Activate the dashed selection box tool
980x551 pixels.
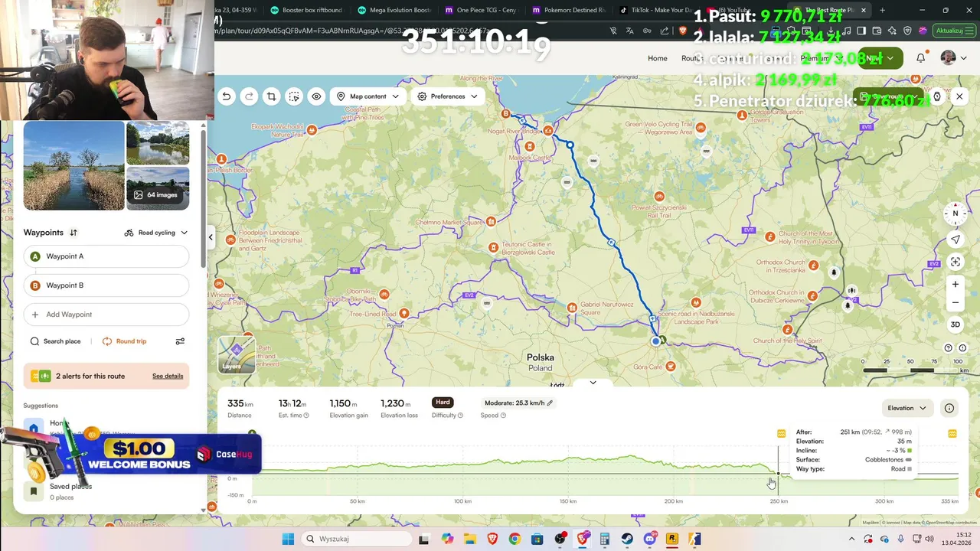coord(294,96)
